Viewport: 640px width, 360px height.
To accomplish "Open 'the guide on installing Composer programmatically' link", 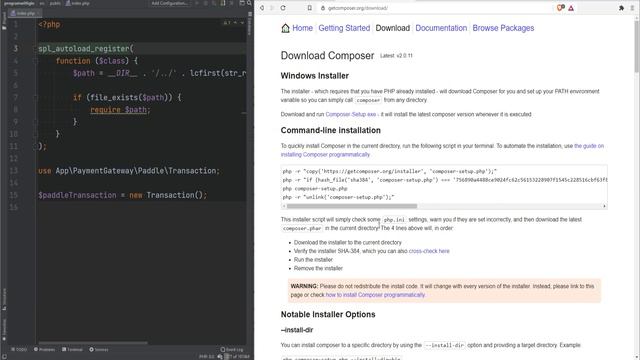I will click(x=589, y=146).
